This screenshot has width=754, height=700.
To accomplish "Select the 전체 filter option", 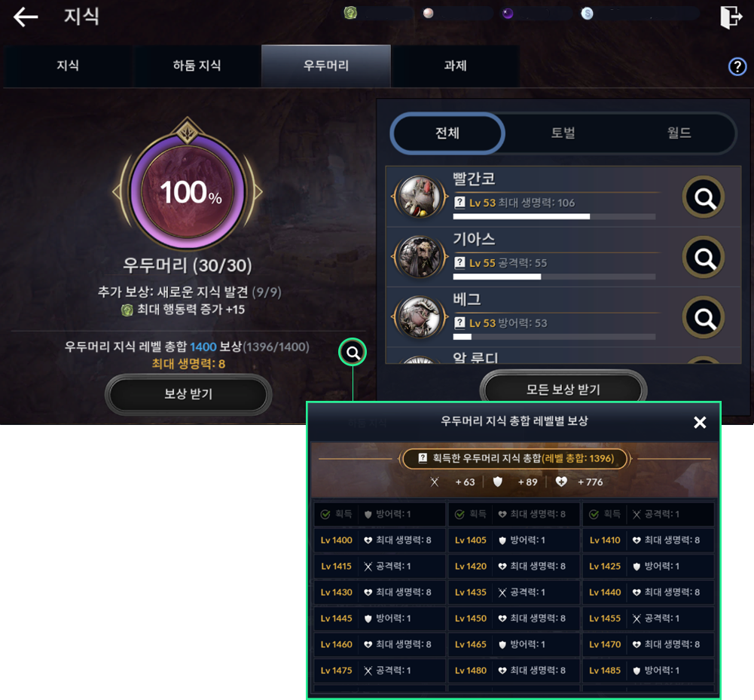I will point(447,133).
